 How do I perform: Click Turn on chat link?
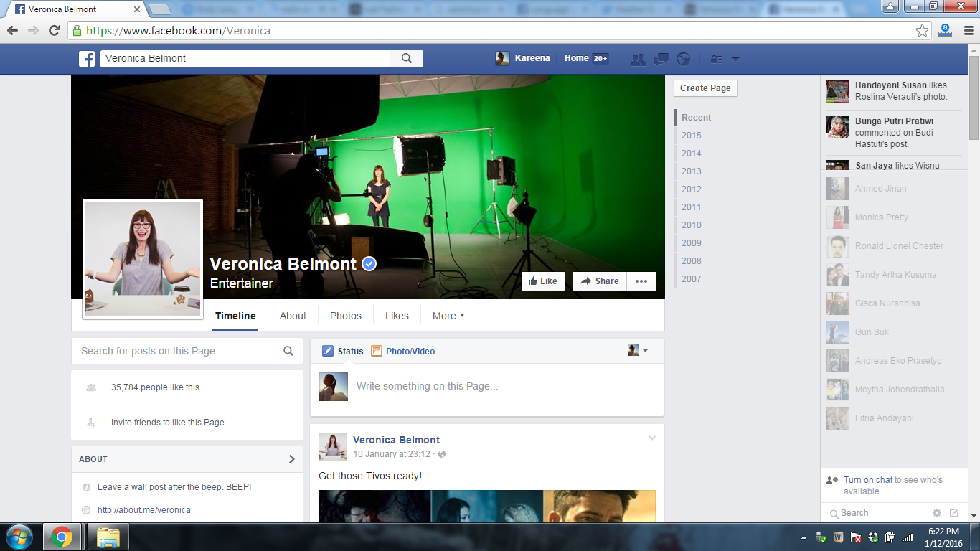[x=868, y=480]
